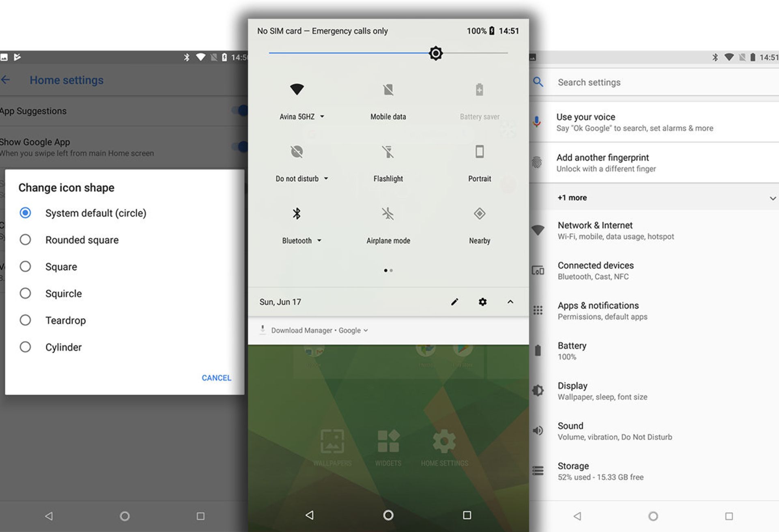Click the search magnifier icon

(x=538, y=82)
